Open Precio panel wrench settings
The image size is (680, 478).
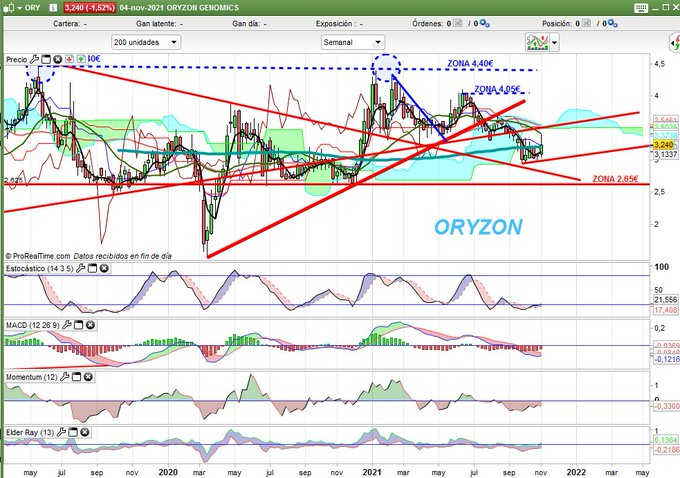pos(34,59)
